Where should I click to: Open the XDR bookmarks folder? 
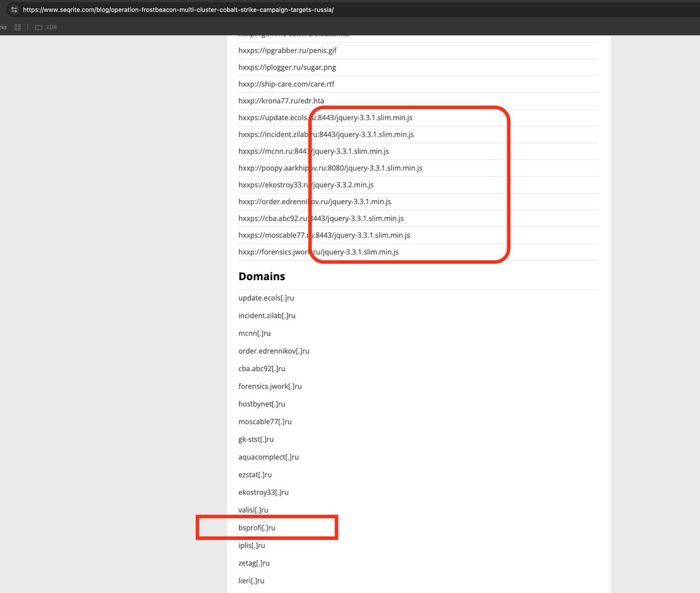coord(46,27)
